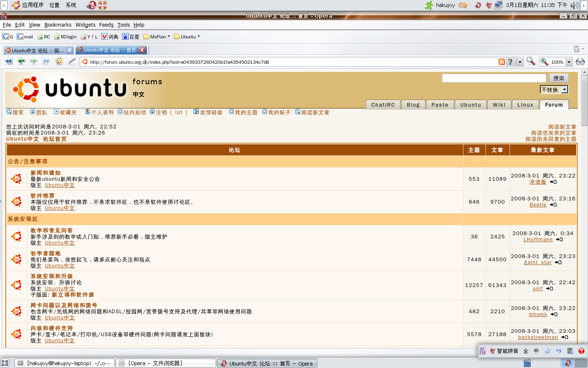588x368 pixels.
Task: Open the Widgets menu
Action: tap(85, 25)
